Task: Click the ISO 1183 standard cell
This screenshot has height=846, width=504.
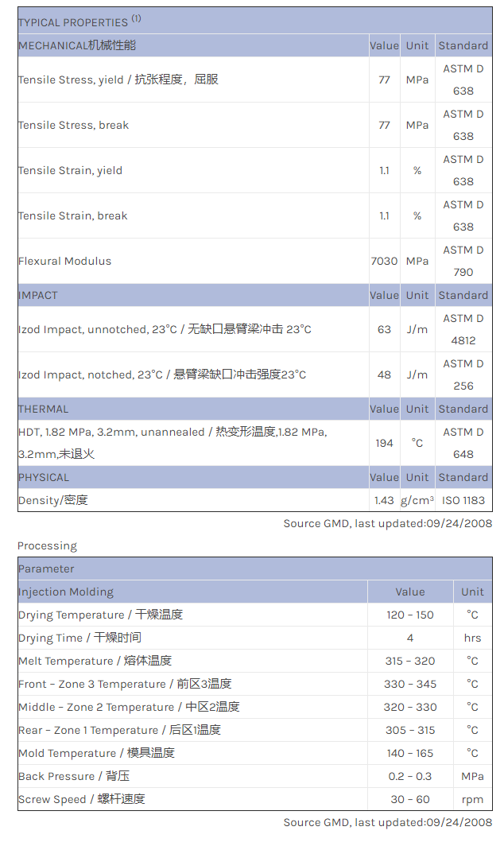Action: tap(463, 500)
